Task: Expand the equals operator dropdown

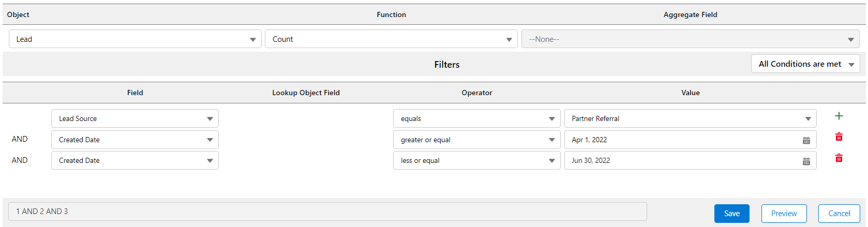Action: pyautogui.click(x=476, y=119)
